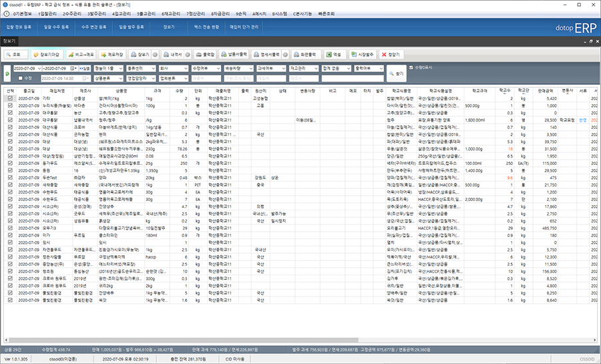Close the window with 창닫기 button

click(391, 53)
